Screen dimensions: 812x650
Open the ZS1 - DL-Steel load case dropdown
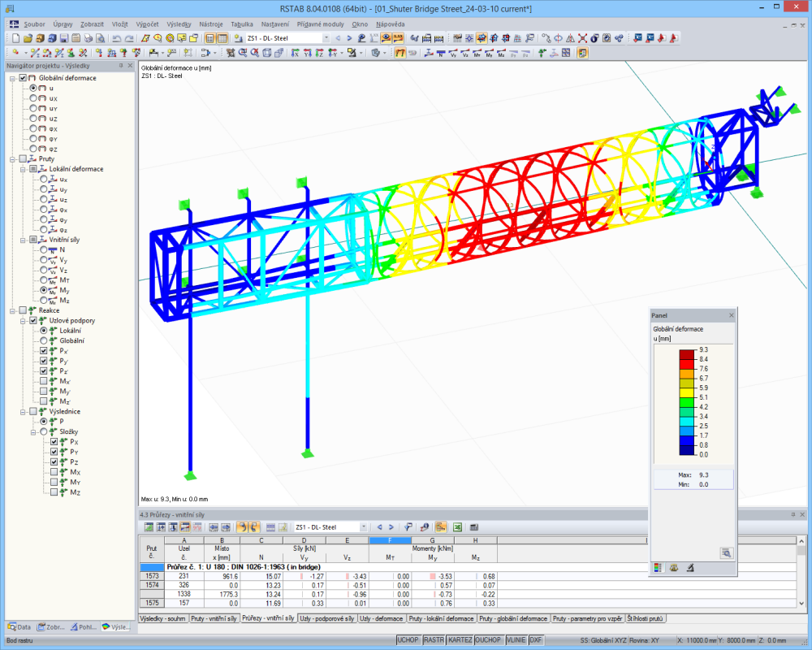tap(364, 525)
